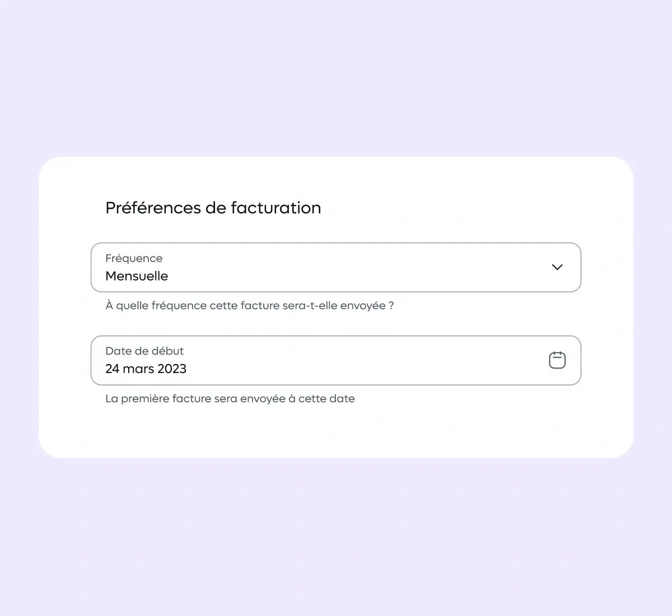Viewport: 672px width, 616px height.
Task: Click the date value 24 mars 2023
Action: click(146, 368)
